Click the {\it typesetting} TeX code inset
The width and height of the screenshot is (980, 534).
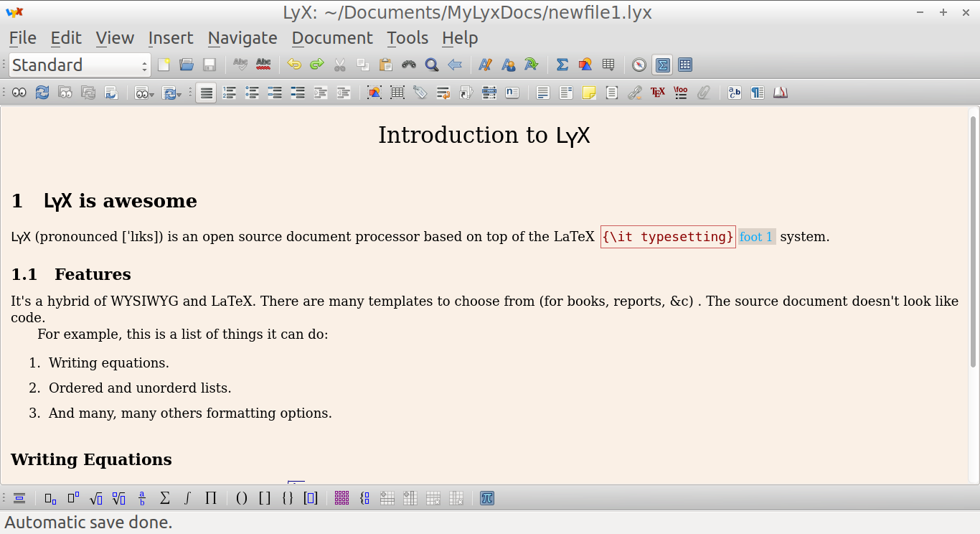click(668, 237)
